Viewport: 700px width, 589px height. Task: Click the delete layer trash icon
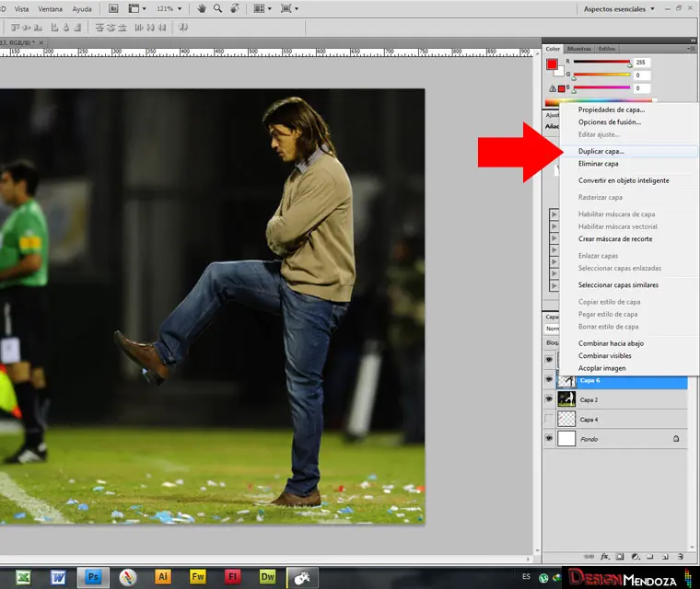[x=680, y=557]
